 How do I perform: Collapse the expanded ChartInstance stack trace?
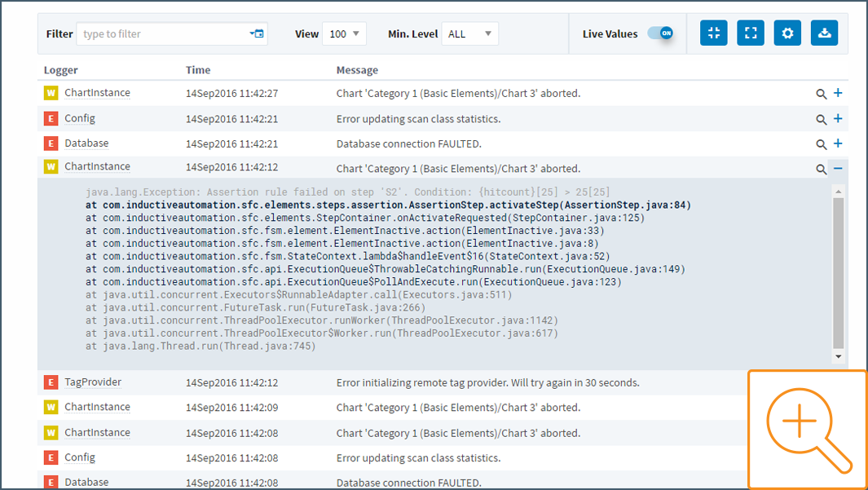(x=838, y=169)
